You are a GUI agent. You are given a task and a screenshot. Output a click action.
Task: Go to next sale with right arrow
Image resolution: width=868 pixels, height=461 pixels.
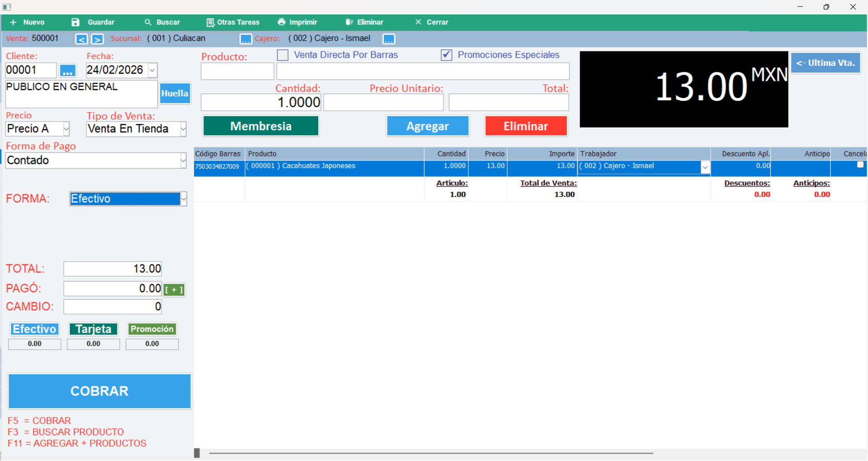(x=97, y=39)
